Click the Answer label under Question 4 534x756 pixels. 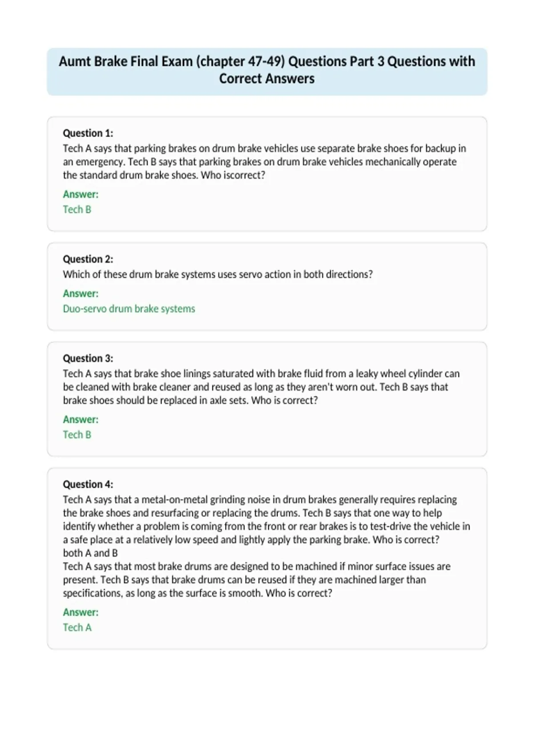[x=81, y=612]
